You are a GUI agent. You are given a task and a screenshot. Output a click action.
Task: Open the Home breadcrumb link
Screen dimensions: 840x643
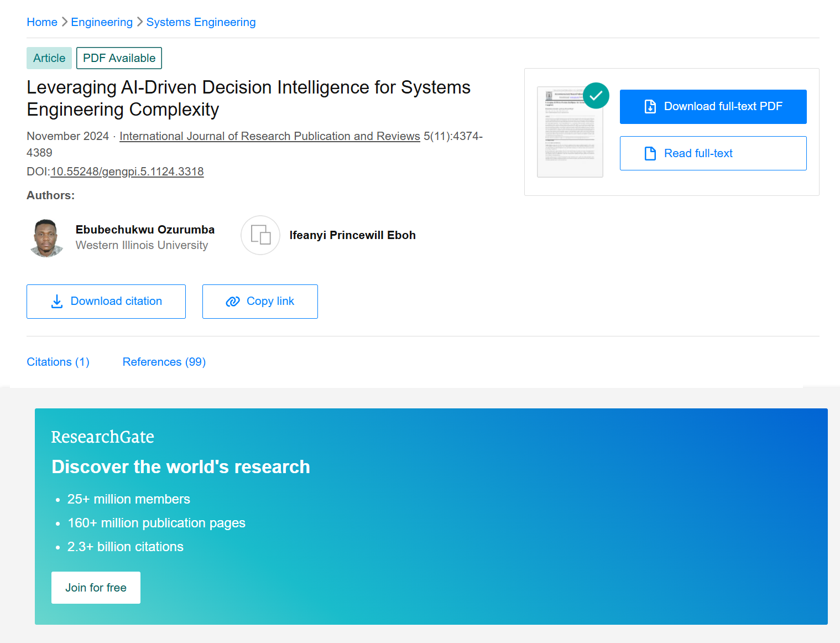click(42, 22)
